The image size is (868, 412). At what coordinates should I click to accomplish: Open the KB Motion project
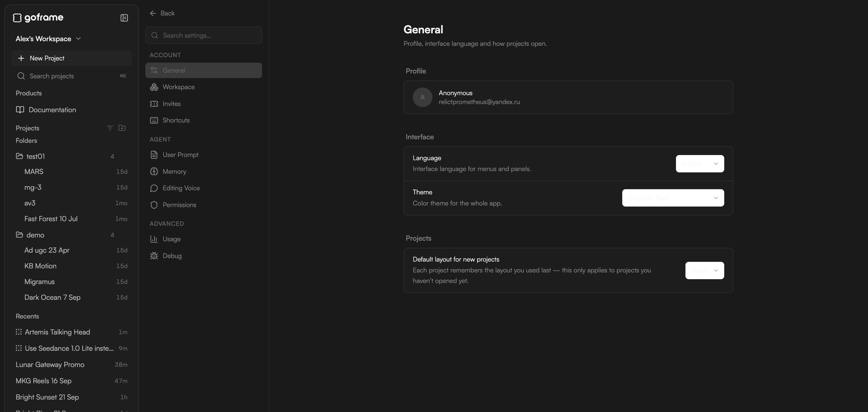(71, 266)
